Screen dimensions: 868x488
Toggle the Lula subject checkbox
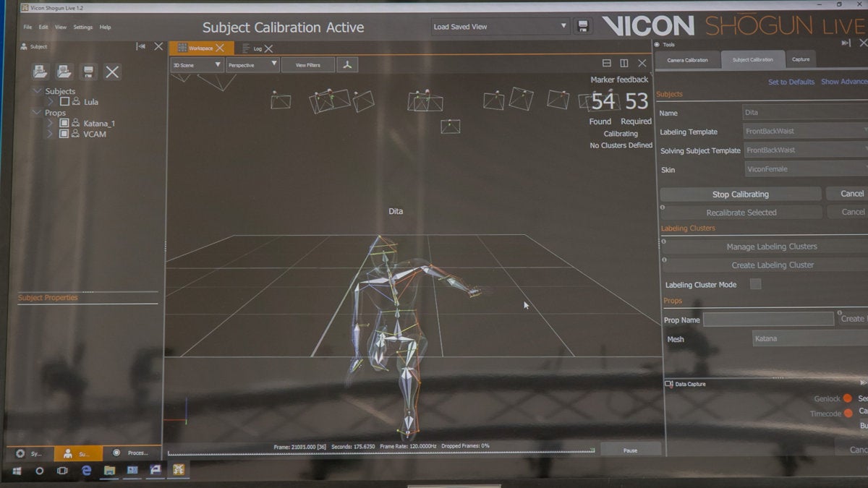(x=64, y=102)
